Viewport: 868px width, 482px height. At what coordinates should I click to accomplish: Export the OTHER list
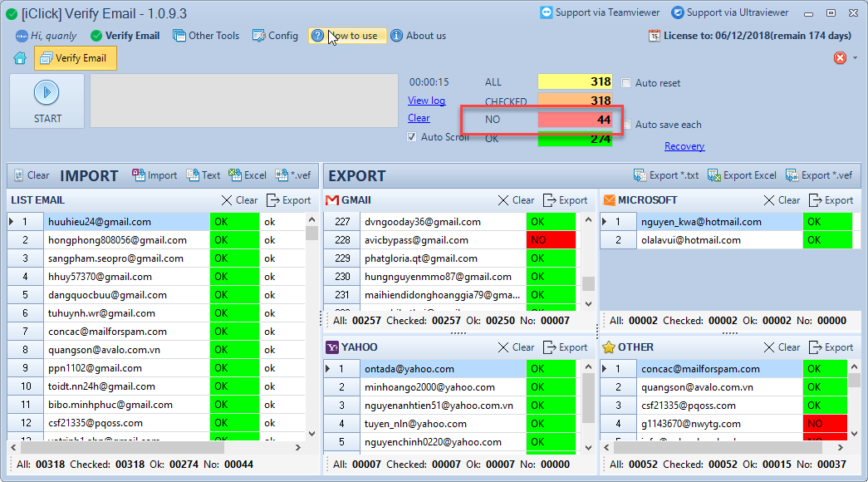tap(831, 347)
